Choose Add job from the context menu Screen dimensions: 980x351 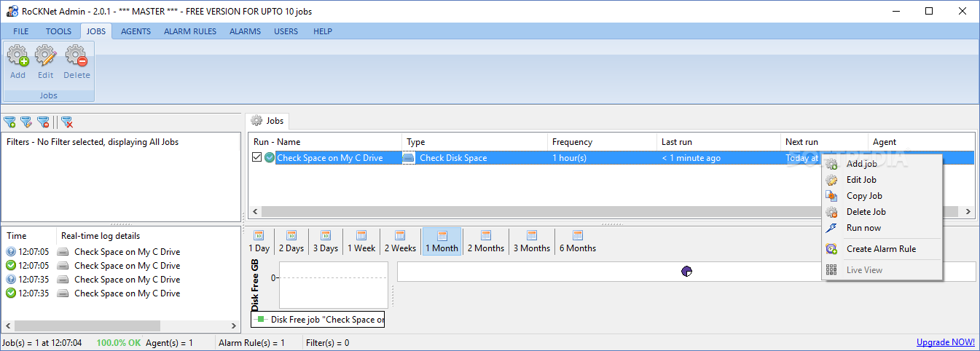coord(882,164)
